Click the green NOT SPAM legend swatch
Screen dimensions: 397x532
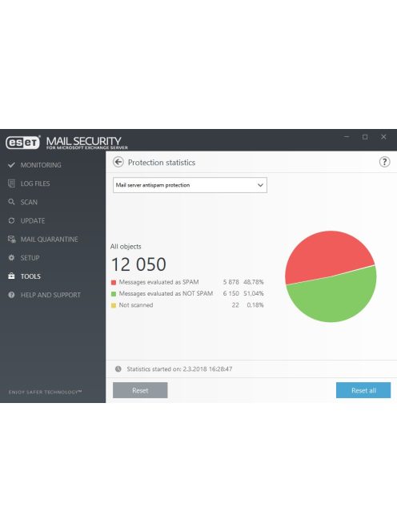(x=114, y=294)
